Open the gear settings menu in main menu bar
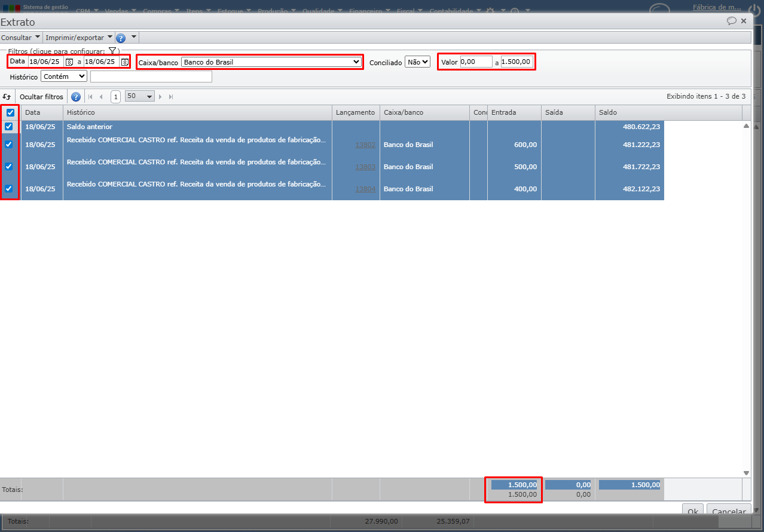 [x=490, y=11]
